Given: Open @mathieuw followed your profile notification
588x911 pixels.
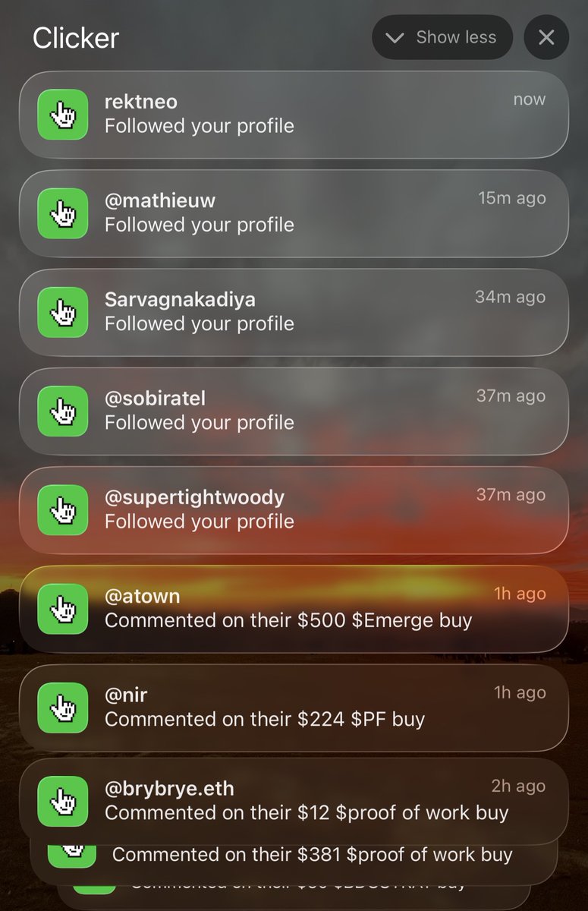Looking at the screenshot, I should point(294,213).
